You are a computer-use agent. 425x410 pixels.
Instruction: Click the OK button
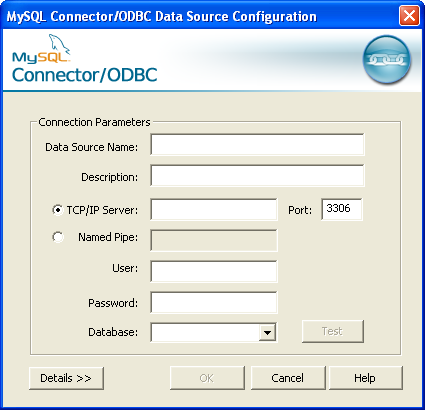(207, 378)
